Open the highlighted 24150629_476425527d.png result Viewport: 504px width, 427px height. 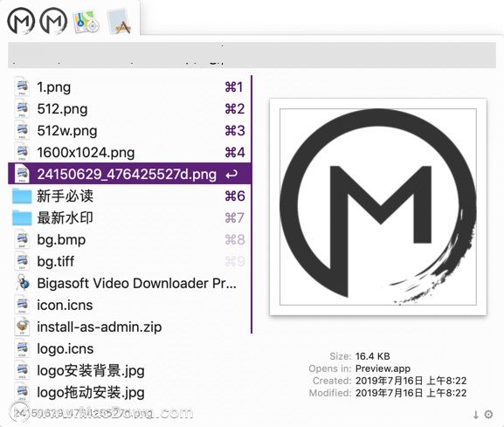coord(129,174)
